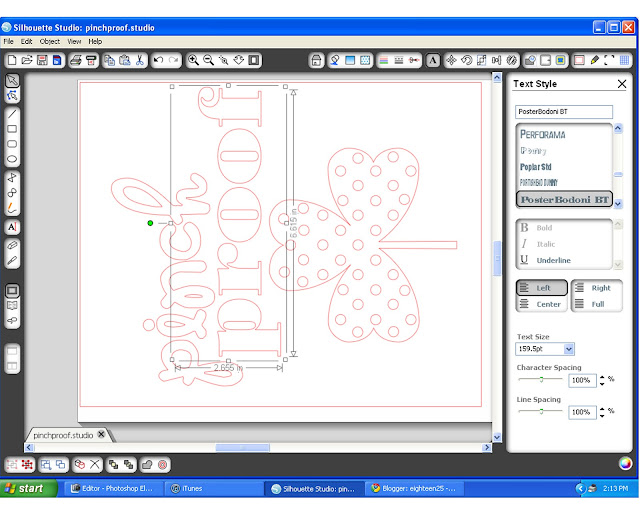Click the Character Spacing percentage field
640x512 pixels.
582,381
